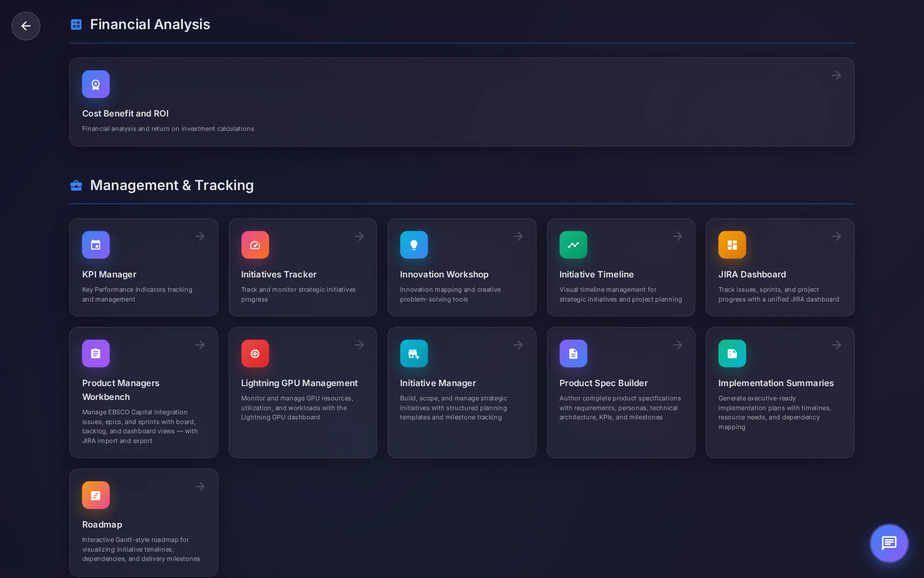
Task: Select the Product Spec Builder title
Action: point(603,383)
